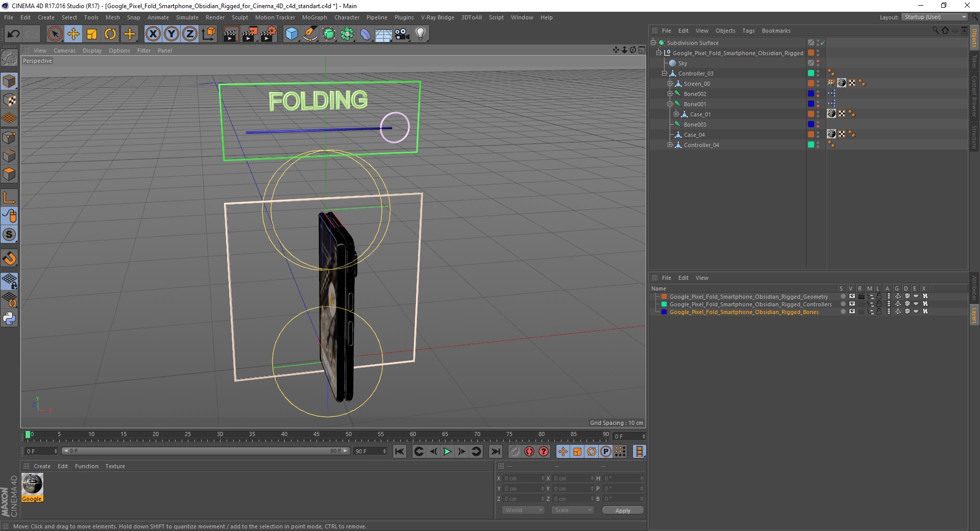The width and height of the screenshot is (980, 531).
Task: Select the Scale tool
Action: (x=92, y=34)
